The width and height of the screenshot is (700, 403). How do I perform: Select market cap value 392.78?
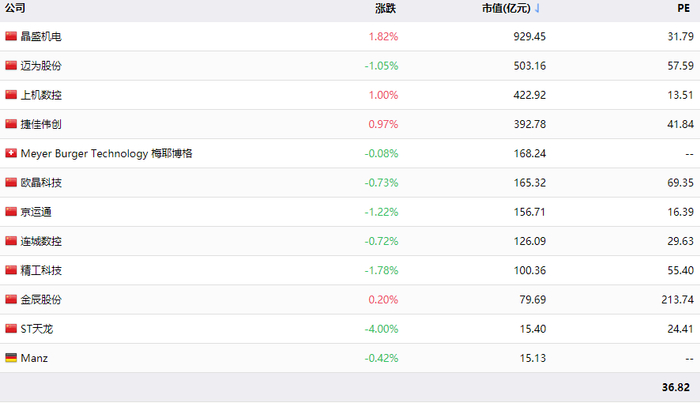pos(529,124)
